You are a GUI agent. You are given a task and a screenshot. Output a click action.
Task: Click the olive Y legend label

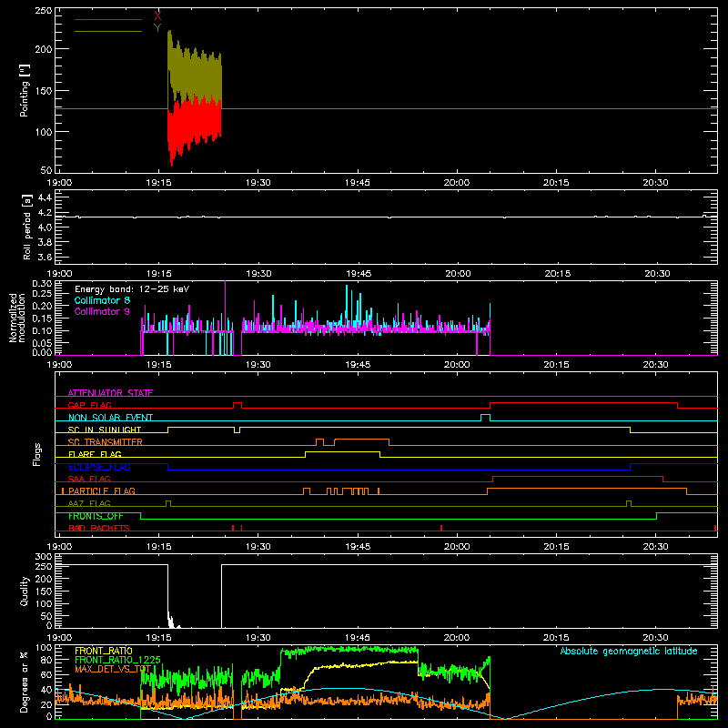[157, 28]
